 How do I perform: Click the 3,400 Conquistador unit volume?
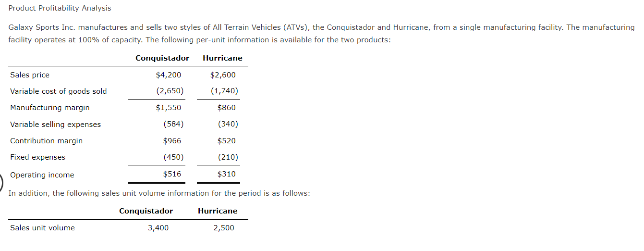(x=158, y=228)
